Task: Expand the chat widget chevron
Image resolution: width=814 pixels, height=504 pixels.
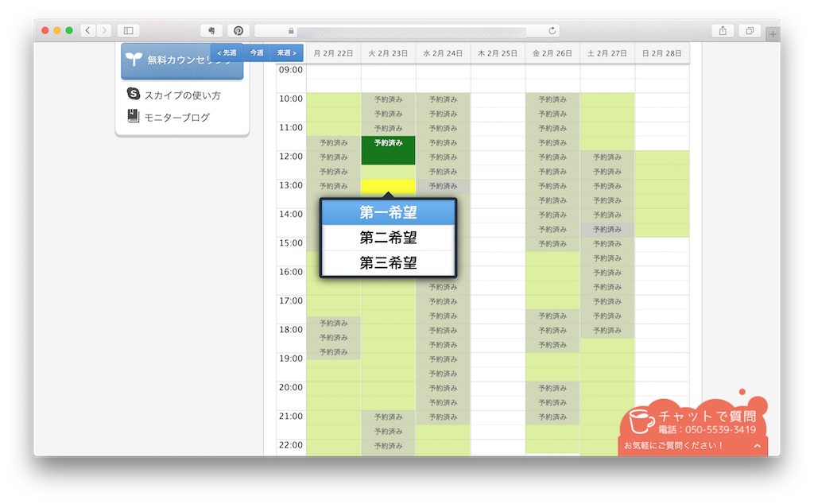Action: coord(757,446)
